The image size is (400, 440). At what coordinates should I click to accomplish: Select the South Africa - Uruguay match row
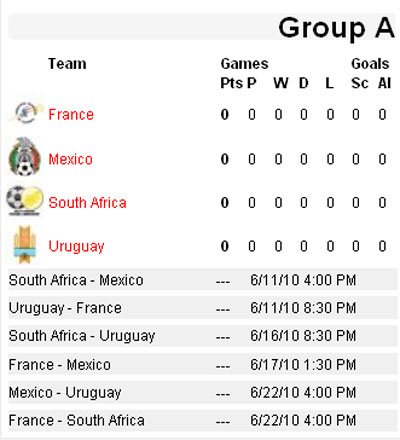pyautogui.click(x=203, y=336)
